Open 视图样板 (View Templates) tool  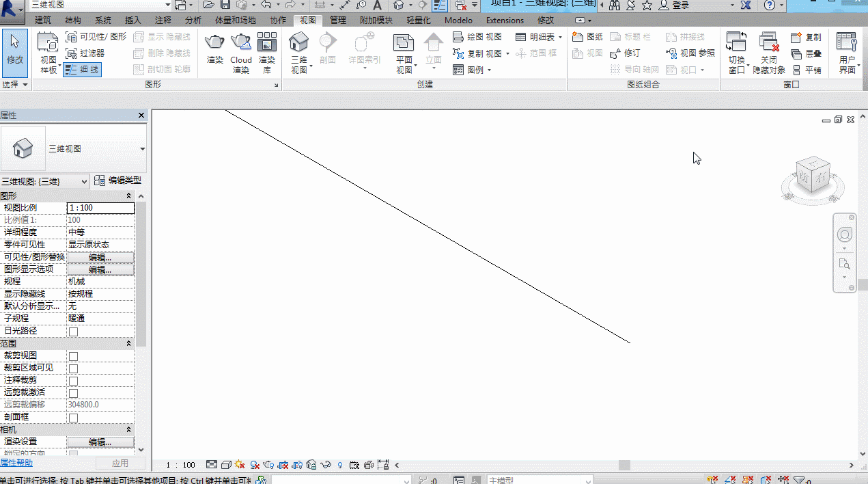pyautogui.click(x=48, y=53)
